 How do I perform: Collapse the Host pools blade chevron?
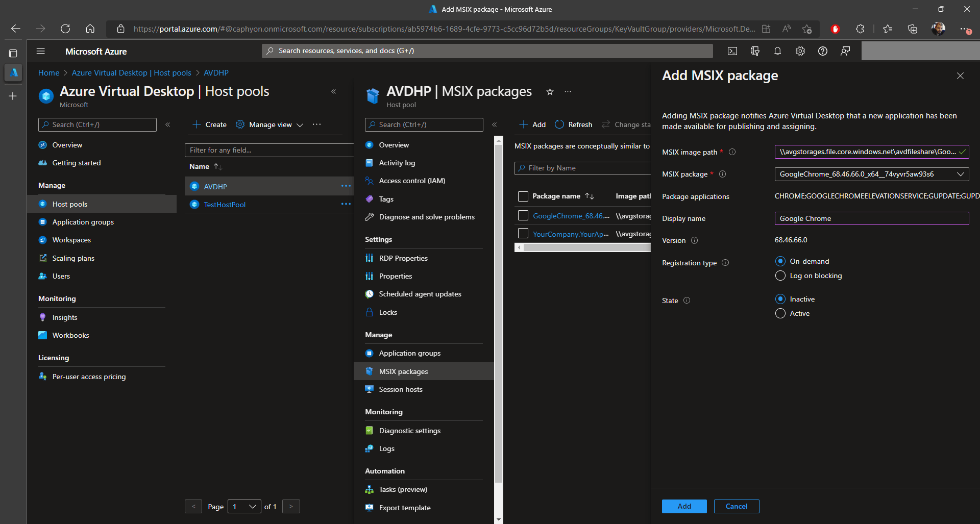[x=334, y=92]
